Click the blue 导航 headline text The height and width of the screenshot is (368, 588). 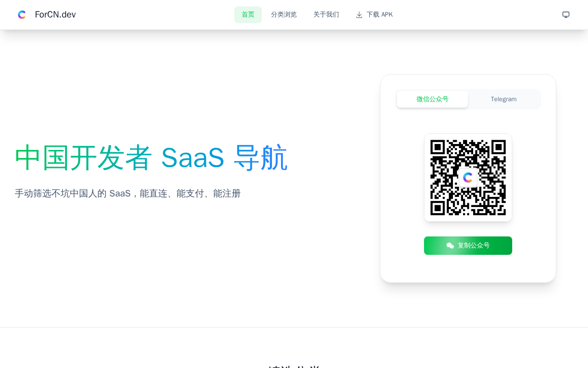[260, 158]
